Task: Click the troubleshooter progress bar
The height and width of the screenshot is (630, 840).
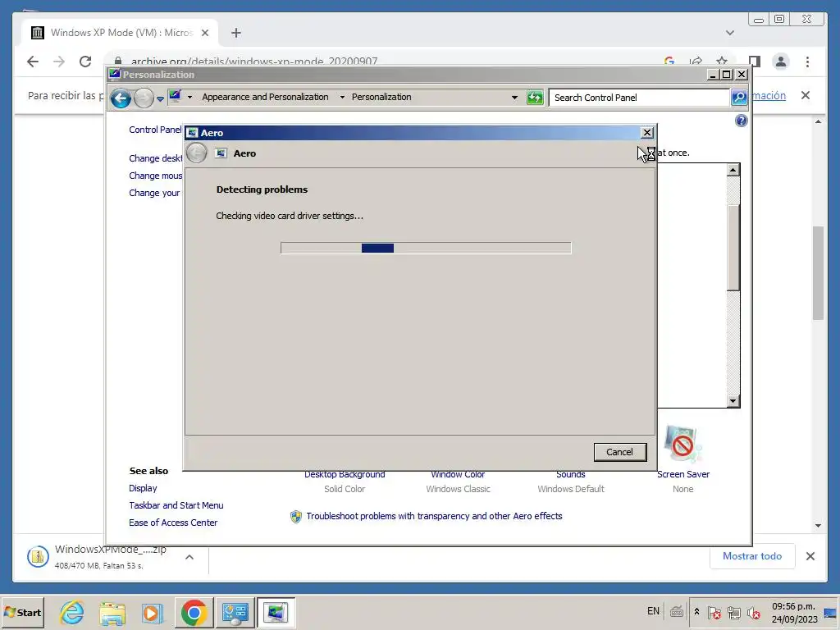Action: [x=426, y=248]
